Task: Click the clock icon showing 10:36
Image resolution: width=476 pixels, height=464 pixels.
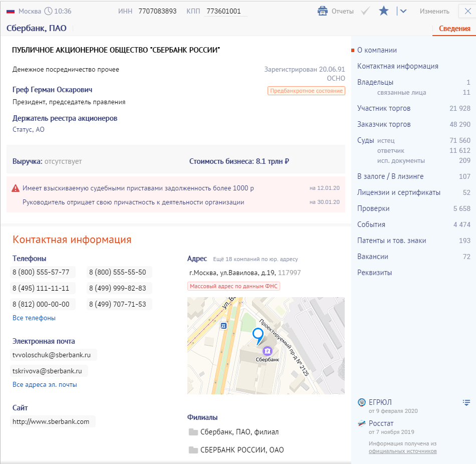Action: pos(48,11)
